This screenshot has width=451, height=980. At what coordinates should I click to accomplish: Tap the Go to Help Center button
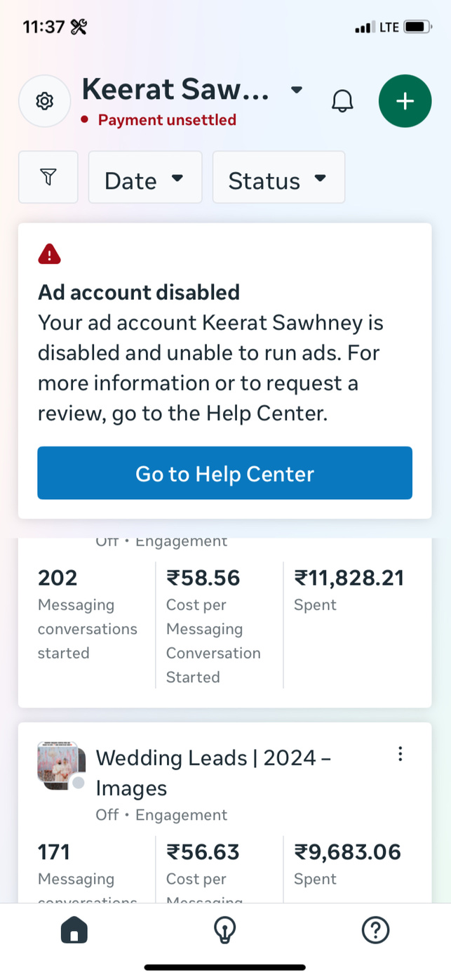pos(224,473)
